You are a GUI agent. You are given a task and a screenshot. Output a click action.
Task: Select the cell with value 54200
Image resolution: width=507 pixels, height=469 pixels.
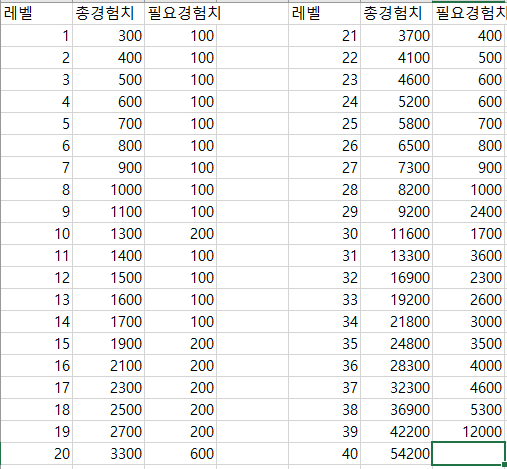(x=396, y=453)
